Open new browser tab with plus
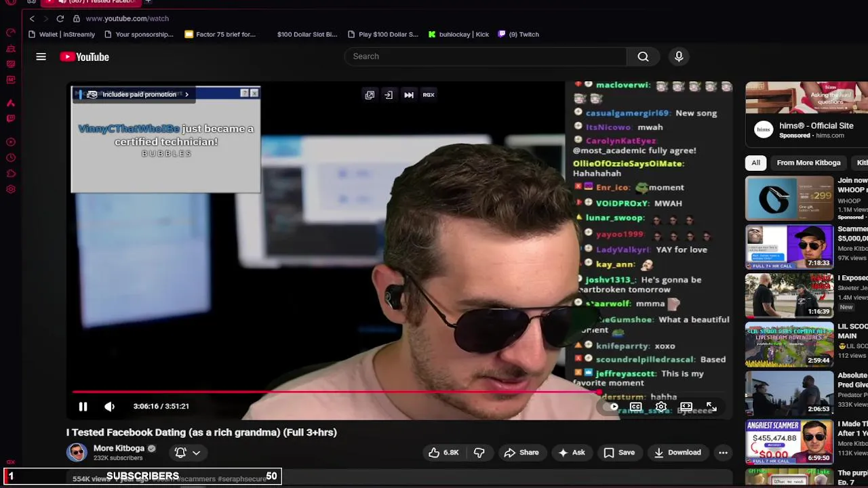The width and height of the screenshot is (868, 488). (148, 2)
